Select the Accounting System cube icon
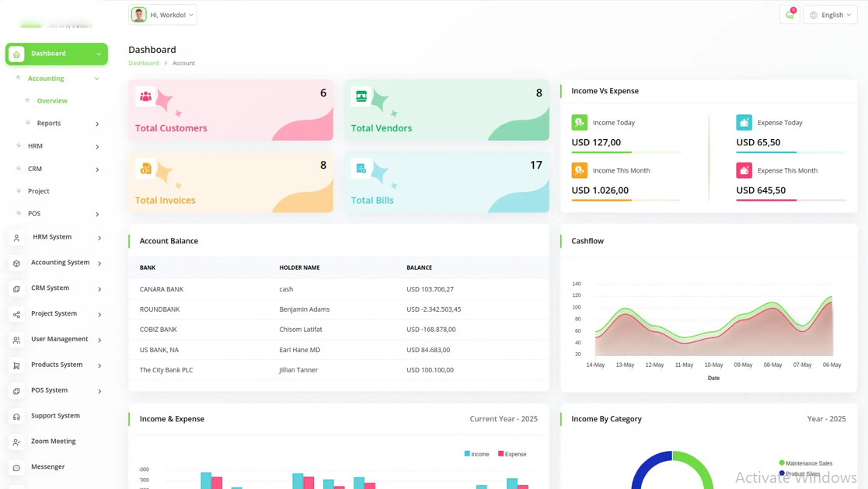Viewport: 868px width, 489px height. [17, 263]
